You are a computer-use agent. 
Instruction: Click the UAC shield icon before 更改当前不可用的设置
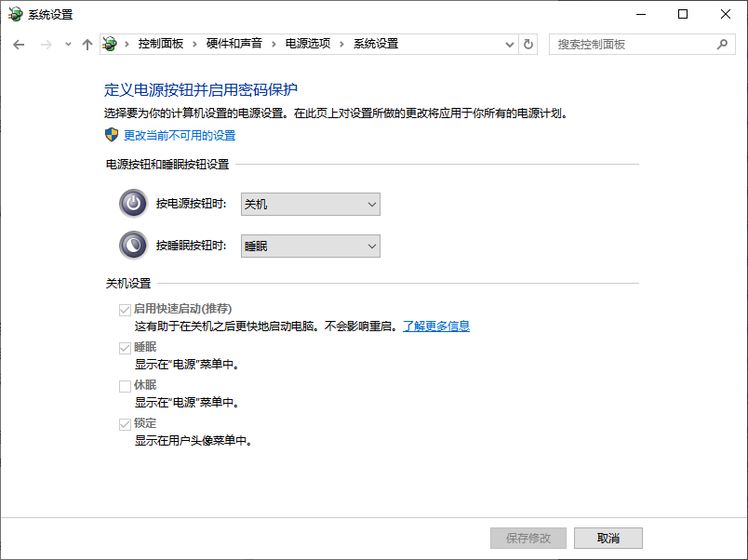(x=110, y=135)
